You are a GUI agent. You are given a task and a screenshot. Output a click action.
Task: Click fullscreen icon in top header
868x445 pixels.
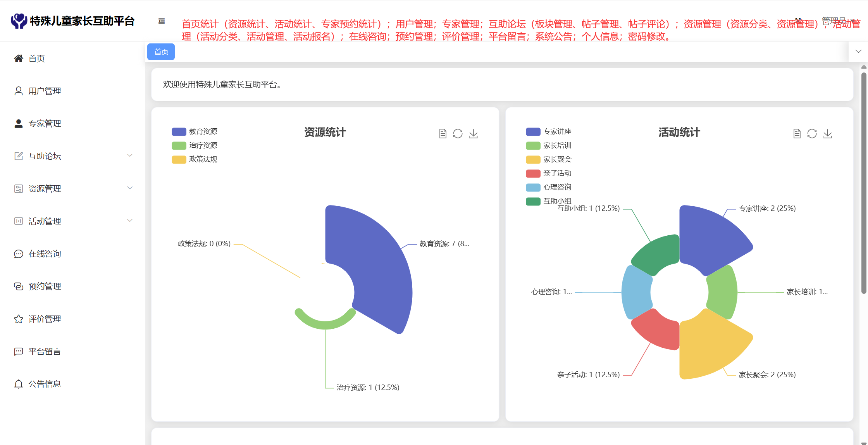click(x=798, y=20)
